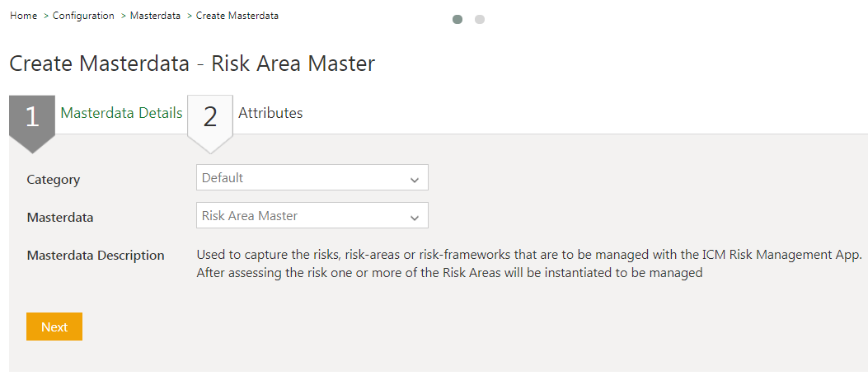The height and width of the screenshot is (376, 868).
Task: Select the Create Masterdata breadcrumb item
Action: [237, 16]
